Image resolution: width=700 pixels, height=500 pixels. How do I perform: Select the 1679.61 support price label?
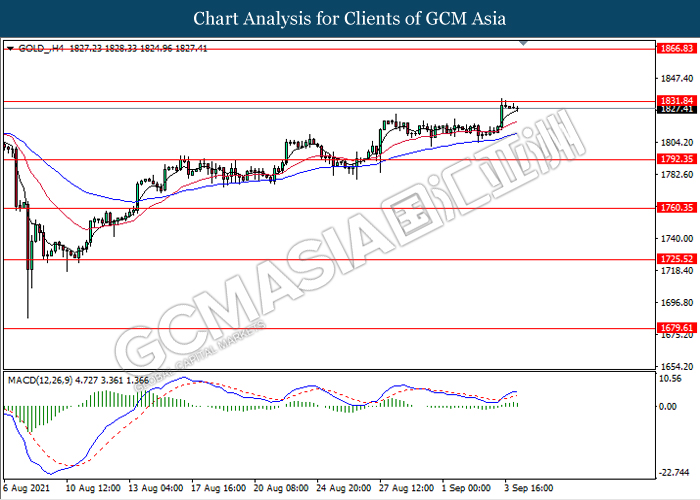676,328
